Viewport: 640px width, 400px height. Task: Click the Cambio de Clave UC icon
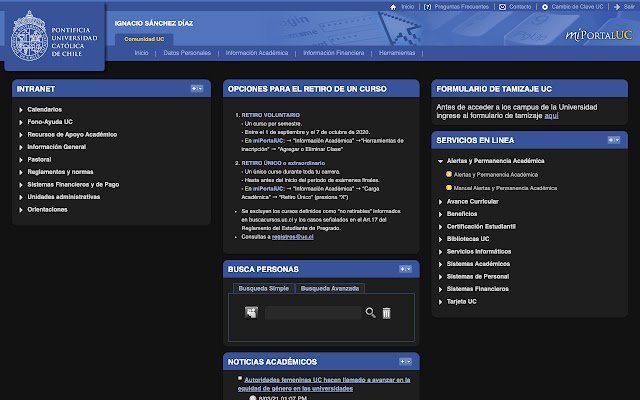click(545, 7)
